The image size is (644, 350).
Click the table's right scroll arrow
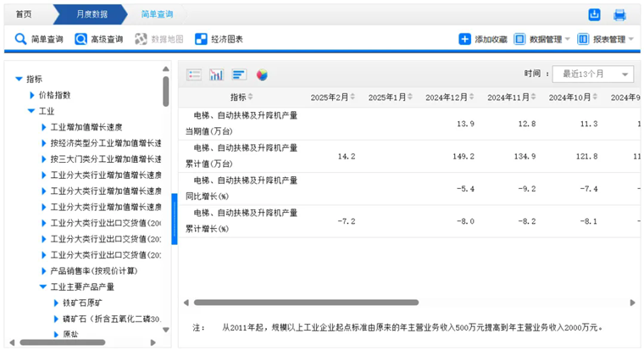(x=632, y=303)
